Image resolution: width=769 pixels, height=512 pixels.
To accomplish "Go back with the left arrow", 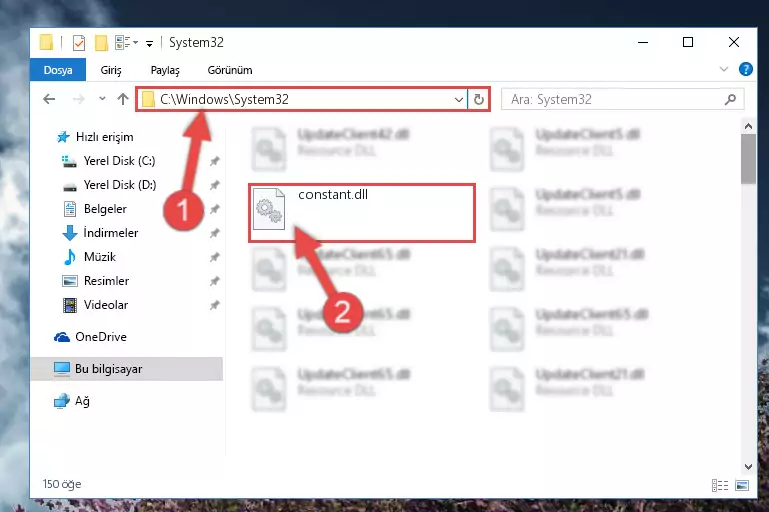I will 49,100.
